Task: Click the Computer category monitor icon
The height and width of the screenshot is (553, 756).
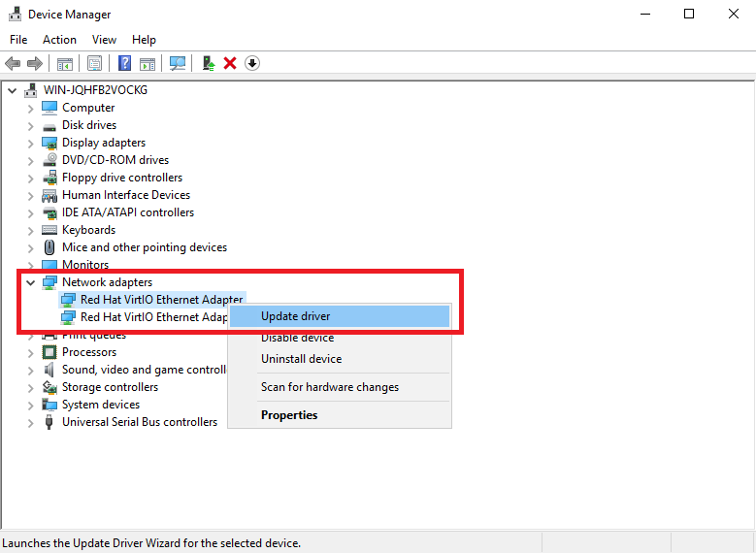Action: pyautogui.click(x=49, y=108)
